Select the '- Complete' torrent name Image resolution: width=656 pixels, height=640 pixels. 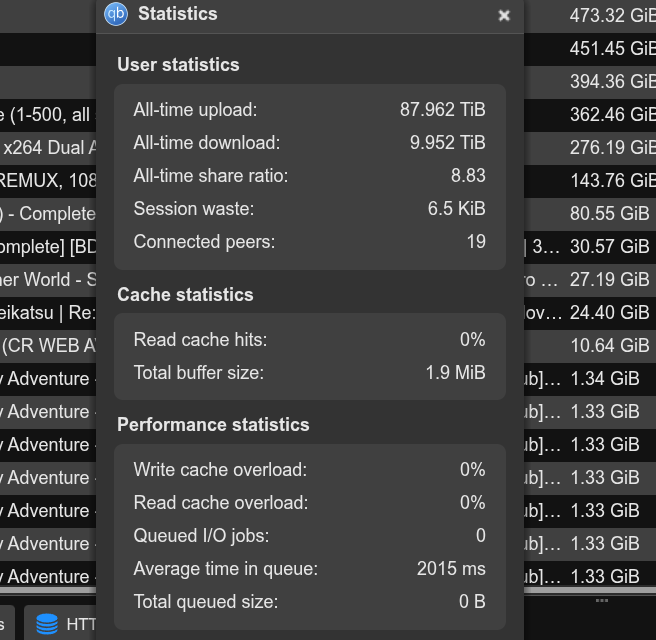click(48, 214)
